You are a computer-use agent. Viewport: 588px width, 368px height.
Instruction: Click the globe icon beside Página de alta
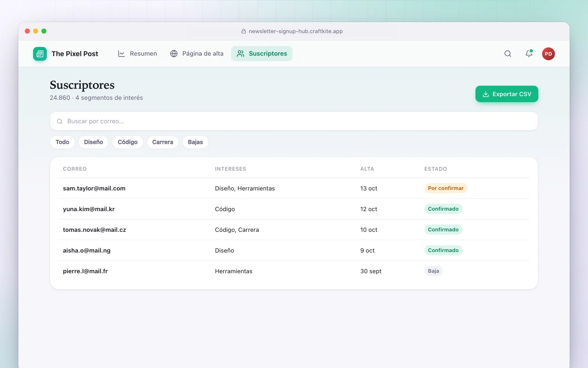(174, 54)
